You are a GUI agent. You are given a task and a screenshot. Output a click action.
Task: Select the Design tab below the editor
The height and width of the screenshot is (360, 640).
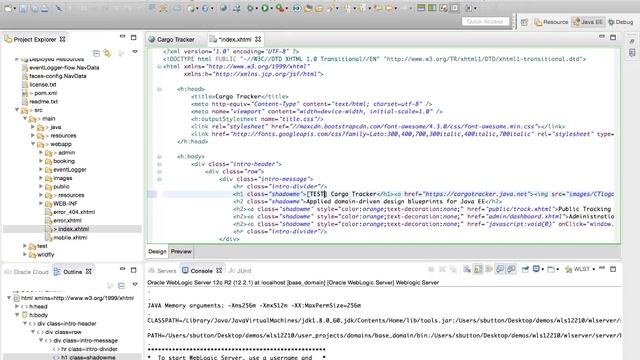click(x=157, y=251)
